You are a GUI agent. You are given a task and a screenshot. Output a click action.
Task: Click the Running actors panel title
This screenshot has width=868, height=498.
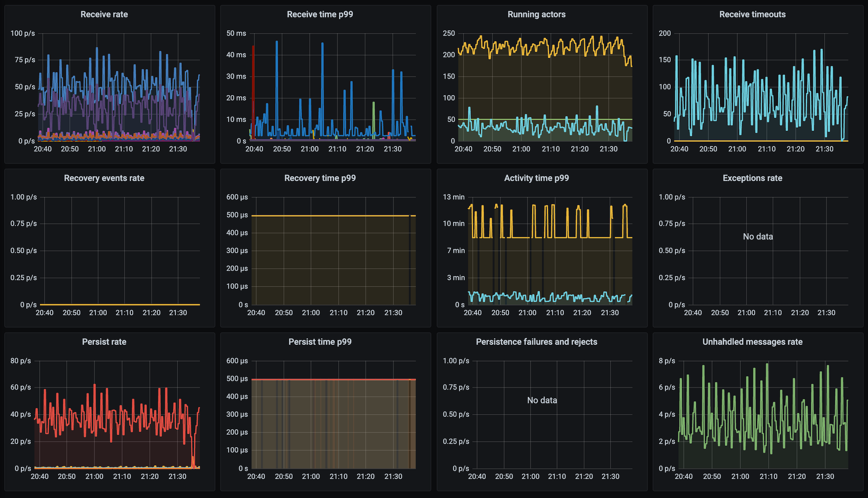(x=536, y=14)
